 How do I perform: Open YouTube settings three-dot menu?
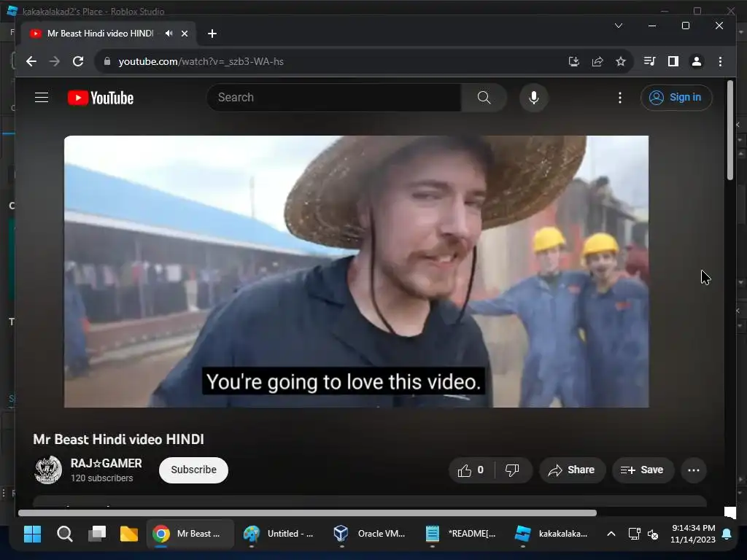[620, 98]
